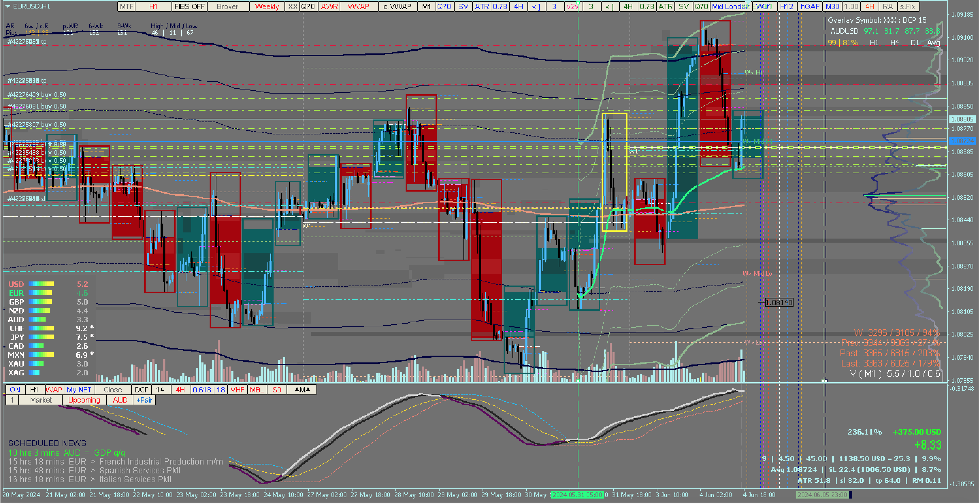This screenshot has width=980, height=504.
Task: Toggle the FIBS OFF button
Action: click(x=189, y=6)
